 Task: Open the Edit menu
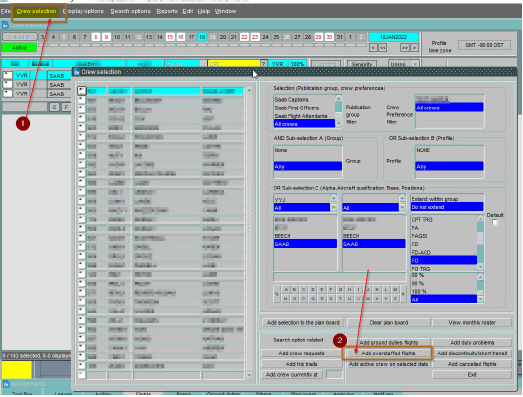[187, 11]
